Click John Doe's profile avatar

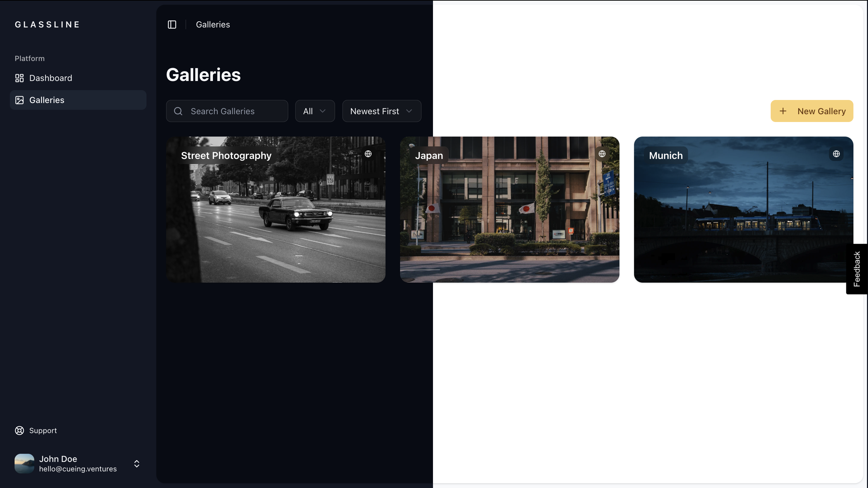click(24, 464)
